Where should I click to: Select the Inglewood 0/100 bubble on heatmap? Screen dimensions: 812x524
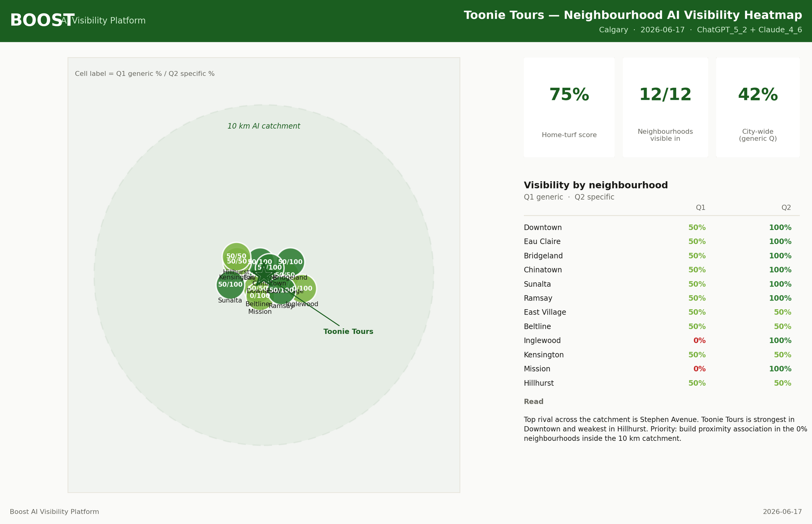coord(302,288)
